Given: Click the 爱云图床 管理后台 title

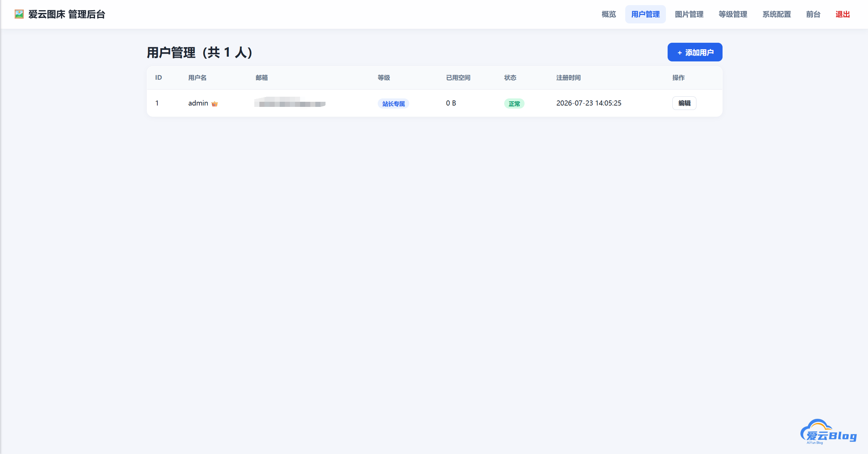Looking at the screenshot, I should coord(67,14).
